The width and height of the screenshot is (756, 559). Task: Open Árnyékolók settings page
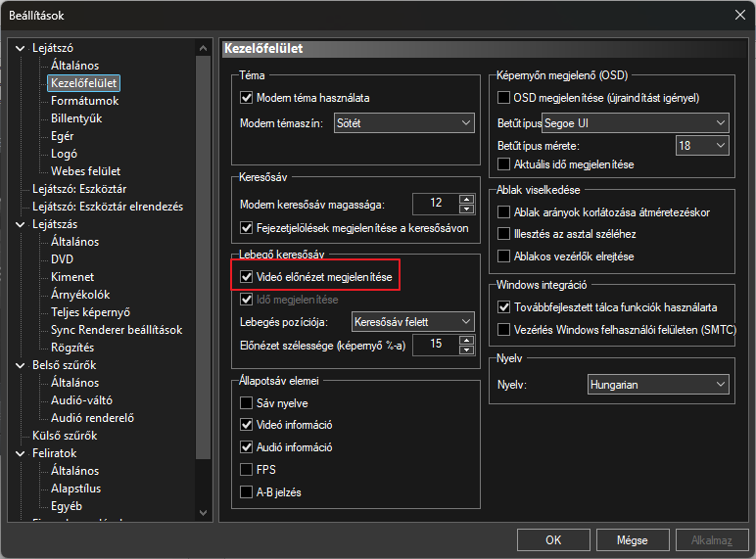[x=80, y=295]
